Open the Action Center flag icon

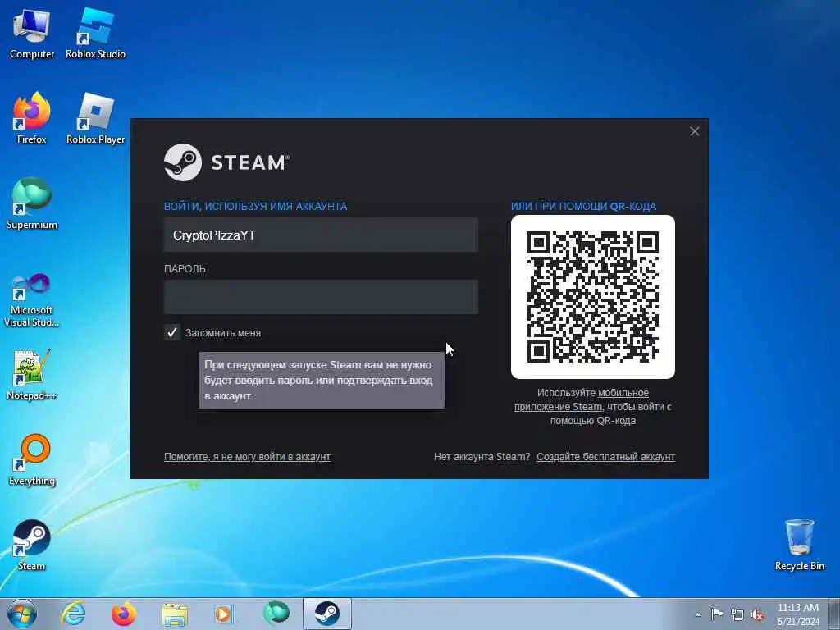[716, 614]
